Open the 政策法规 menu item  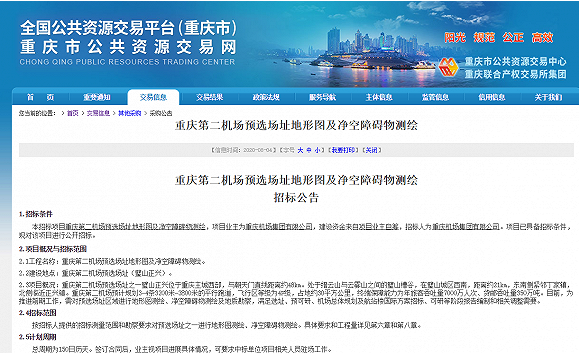tap(266, 97)
